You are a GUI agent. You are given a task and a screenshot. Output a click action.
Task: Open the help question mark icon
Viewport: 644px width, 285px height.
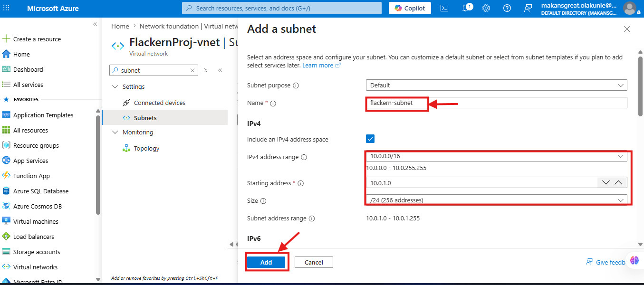coord(507,8)
